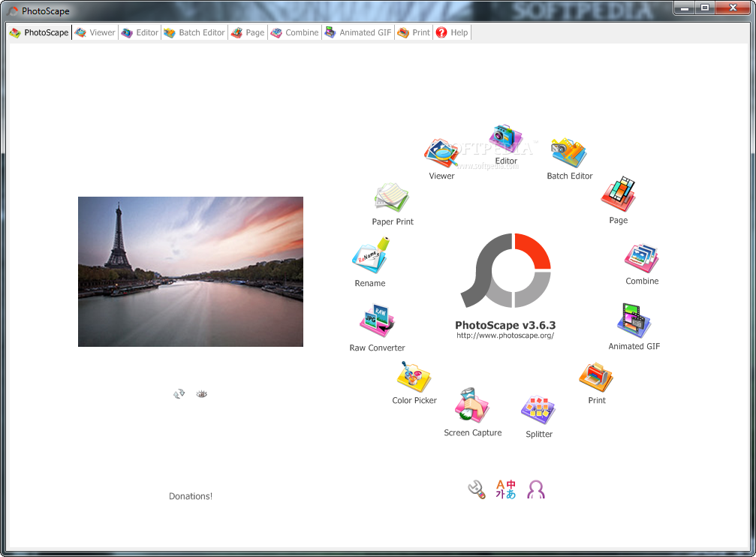Click the Donations! link
The height and width of the screenshot is (557, 756).
pos(191,496)
